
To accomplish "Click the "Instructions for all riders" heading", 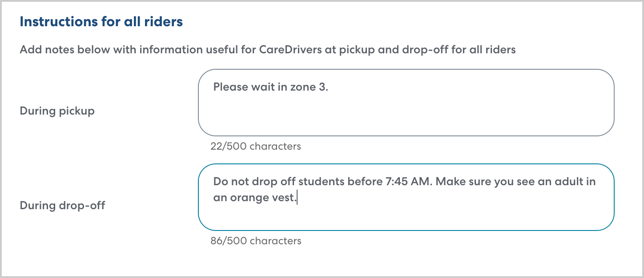I will 101,22.
